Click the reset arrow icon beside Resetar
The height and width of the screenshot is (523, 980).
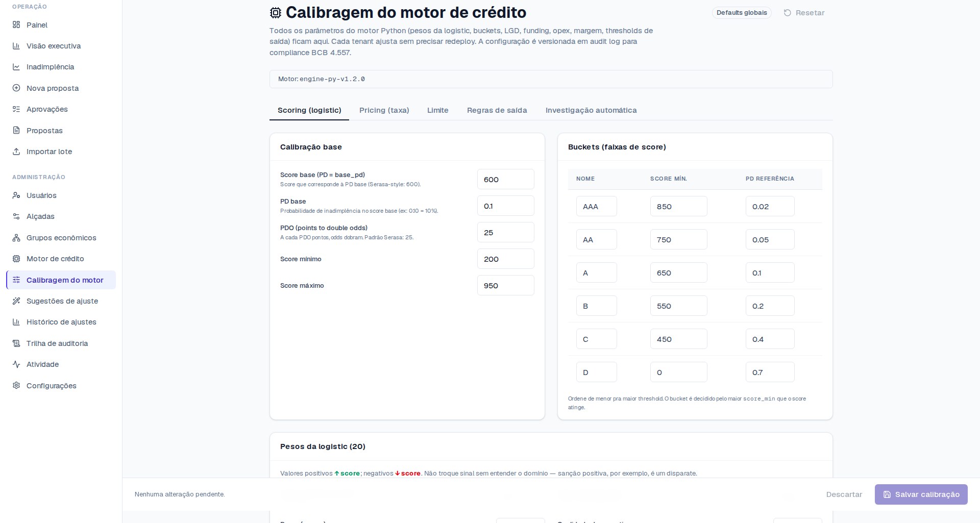788,13
